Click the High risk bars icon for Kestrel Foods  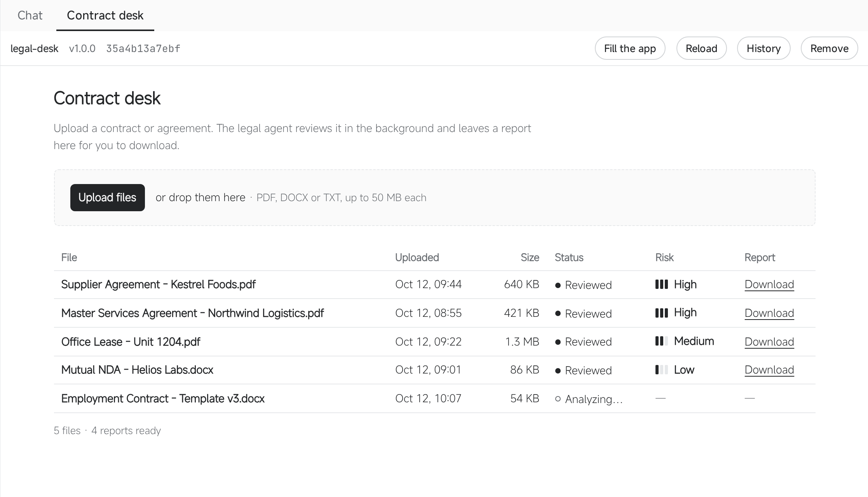(x=661, y=285)
